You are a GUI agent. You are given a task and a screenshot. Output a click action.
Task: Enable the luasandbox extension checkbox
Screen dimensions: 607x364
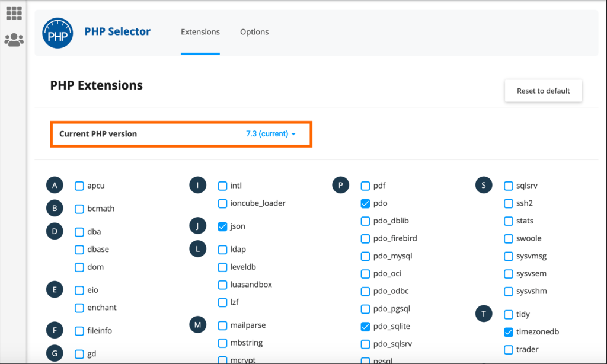click(x=223, y=285)
